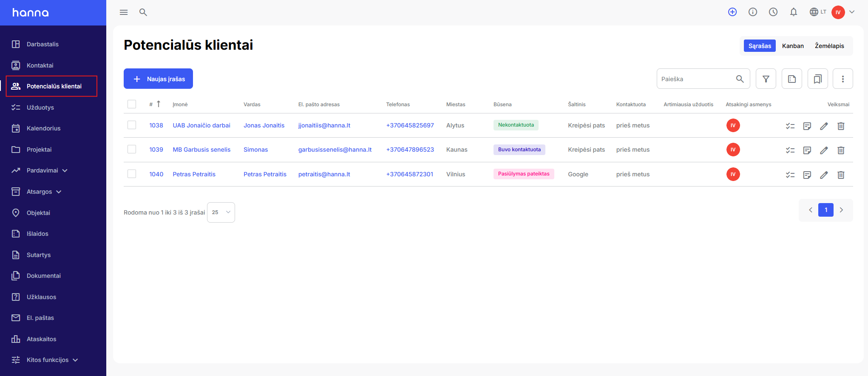Screen dimensions: 868x376
Task: Check the box for record 1038
Action: coord(132,125)
